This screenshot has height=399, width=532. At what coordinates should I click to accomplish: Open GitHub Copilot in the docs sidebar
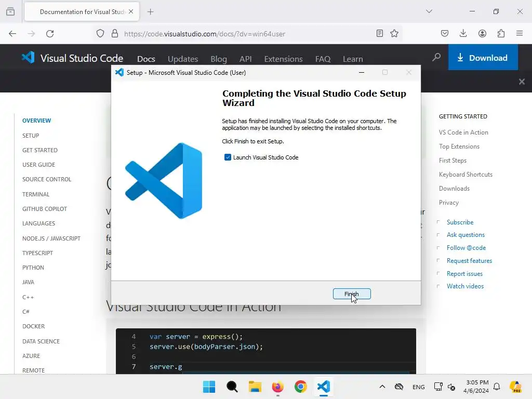pos(45,209)
